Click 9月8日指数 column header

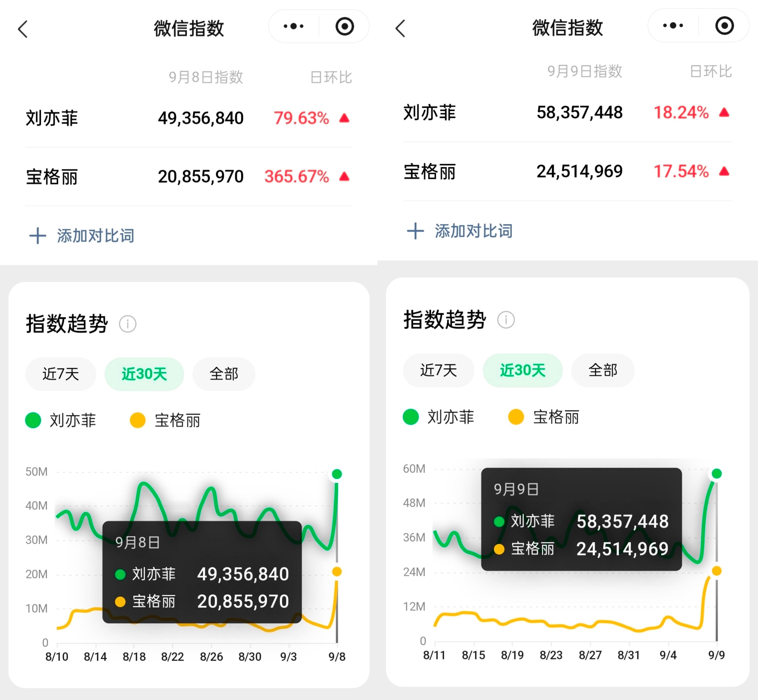(206, 77)
